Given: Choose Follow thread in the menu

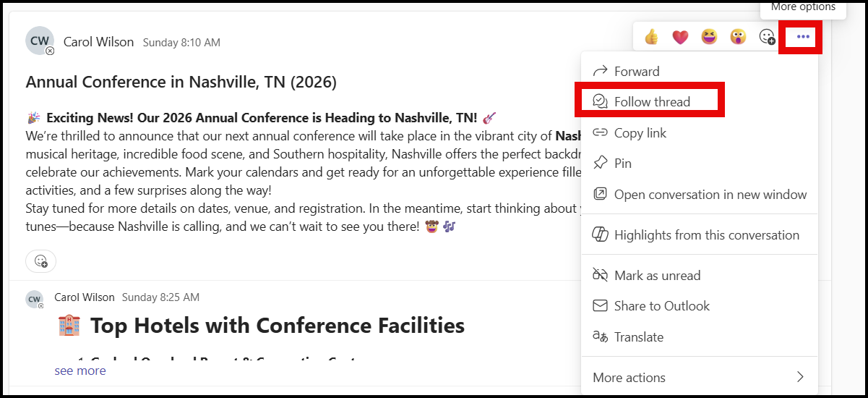Looking at the screenshot, I should 651,102.
